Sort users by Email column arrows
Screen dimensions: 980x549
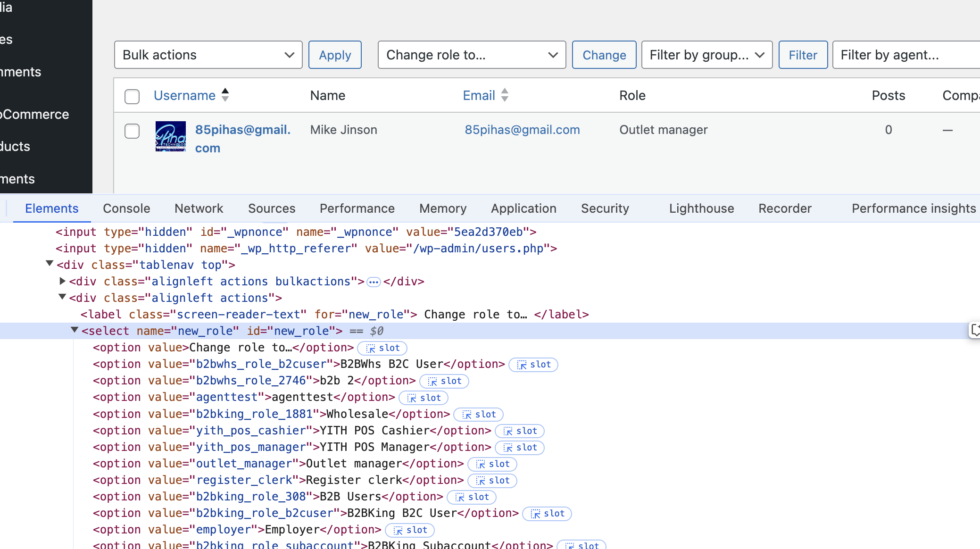(x=505, y=95)
